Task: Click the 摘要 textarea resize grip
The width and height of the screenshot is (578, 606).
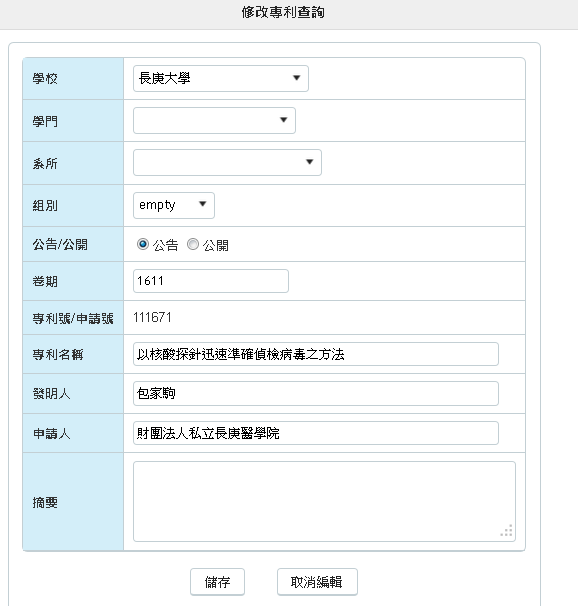Action: [507, 531]
